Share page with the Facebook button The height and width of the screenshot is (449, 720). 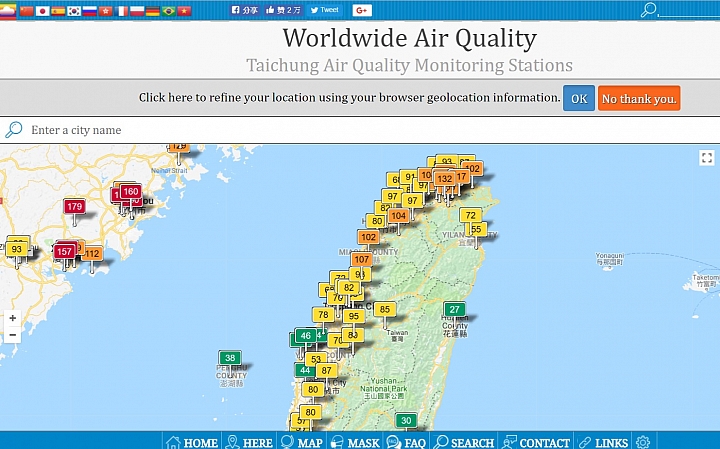point(245,10)
